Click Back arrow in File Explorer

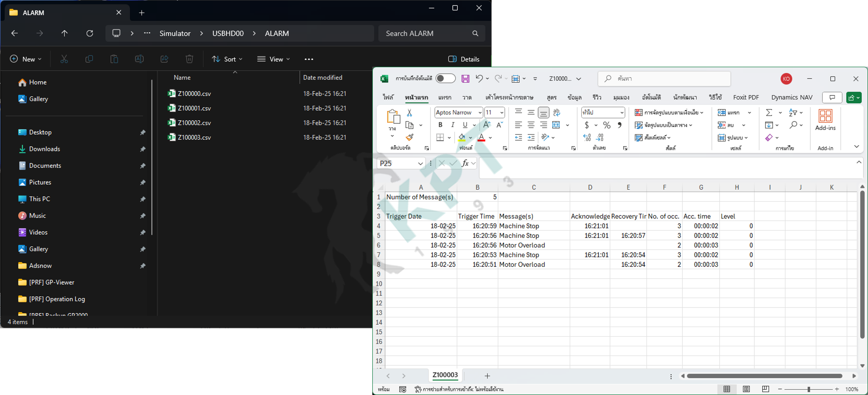14,33
